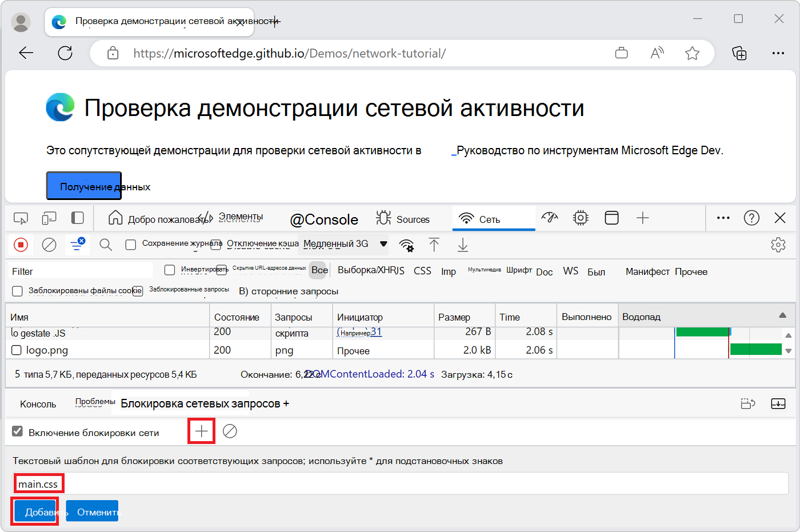Open the More tools plus menu
800x532 pixels.
[643, 218]
